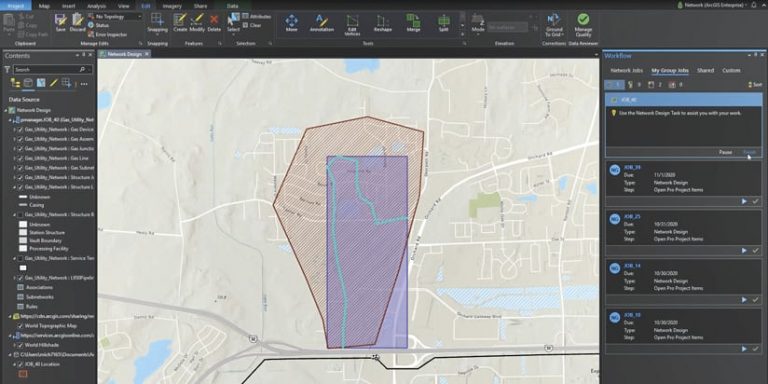This screenshot has height=384, width=768.
Task: Toggle Gas Device layer visibility checkbox
Action: pos(20,129)
